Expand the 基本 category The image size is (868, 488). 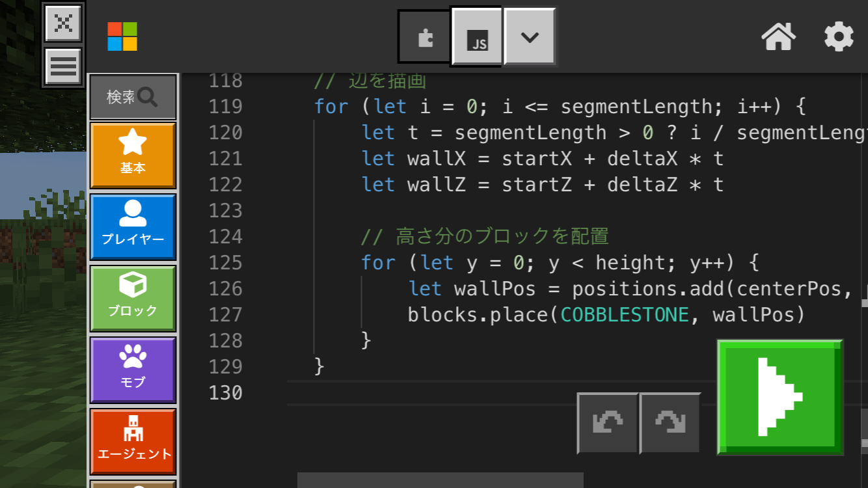pyautogui.click(x=133, y=156)
